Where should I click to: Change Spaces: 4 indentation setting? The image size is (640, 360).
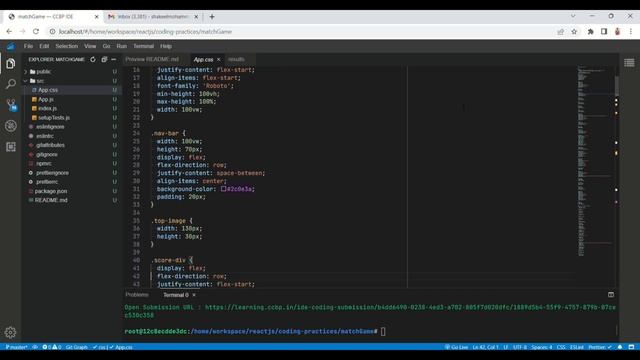pos(542,347)
